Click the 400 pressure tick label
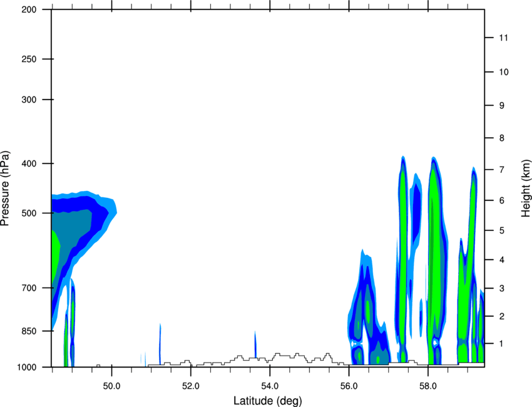Viewport: 532px width, 407px height. tap(29, 163)
